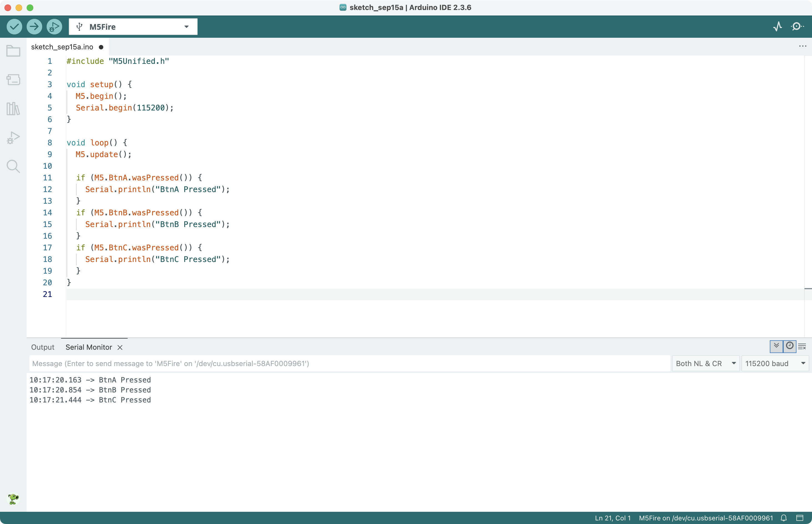Click the serial message input field

(x=350, y=363)
